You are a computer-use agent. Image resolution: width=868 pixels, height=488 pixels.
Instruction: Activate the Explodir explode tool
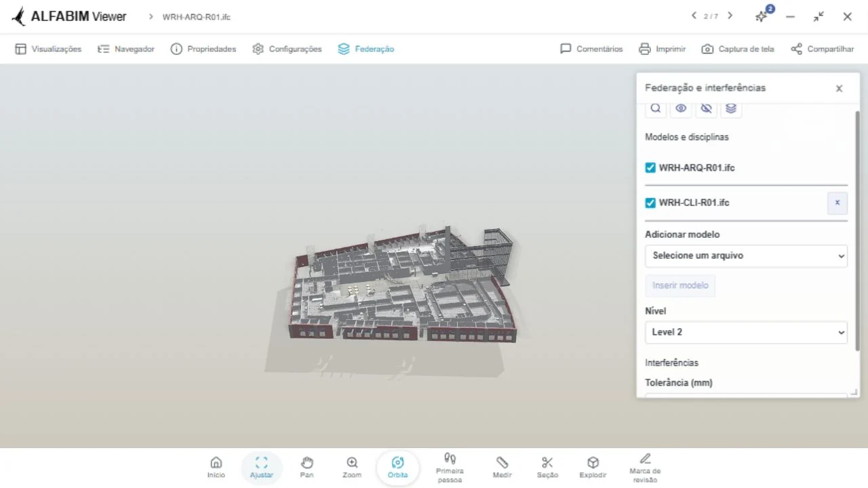coord(593,468)
